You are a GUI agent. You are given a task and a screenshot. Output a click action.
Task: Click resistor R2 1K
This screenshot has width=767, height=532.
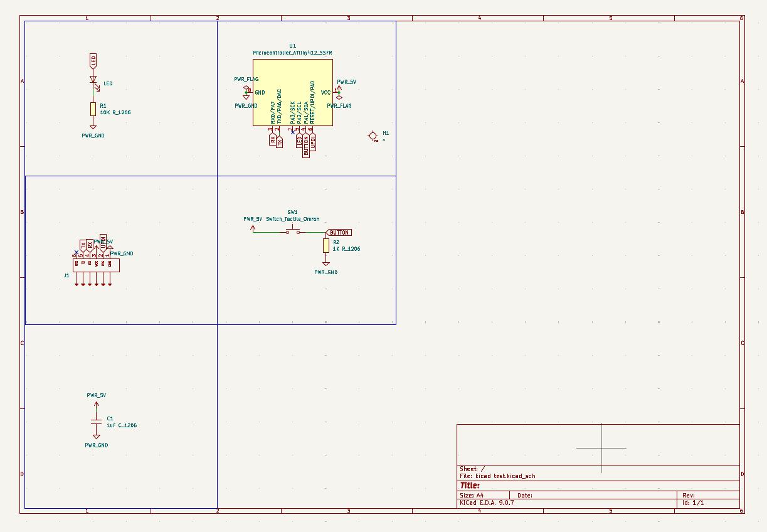click(326, 247)
